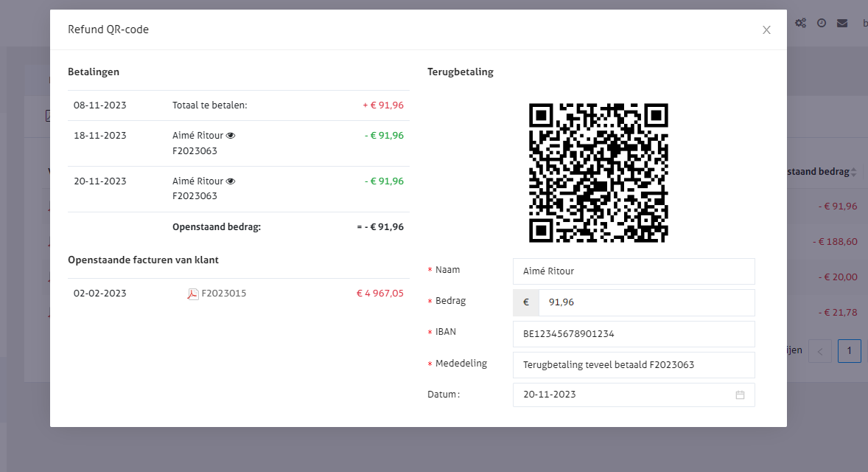This screenshot has width=868, height=472.
Task: Go to the previous page of results
Action: coord(820,351)
